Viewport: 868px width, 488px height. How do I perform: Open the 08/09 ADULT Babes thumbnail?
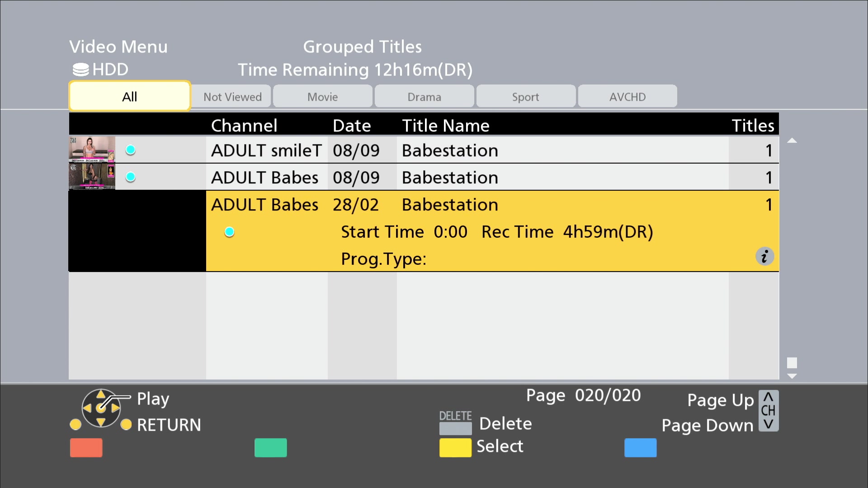pos(92,177)
